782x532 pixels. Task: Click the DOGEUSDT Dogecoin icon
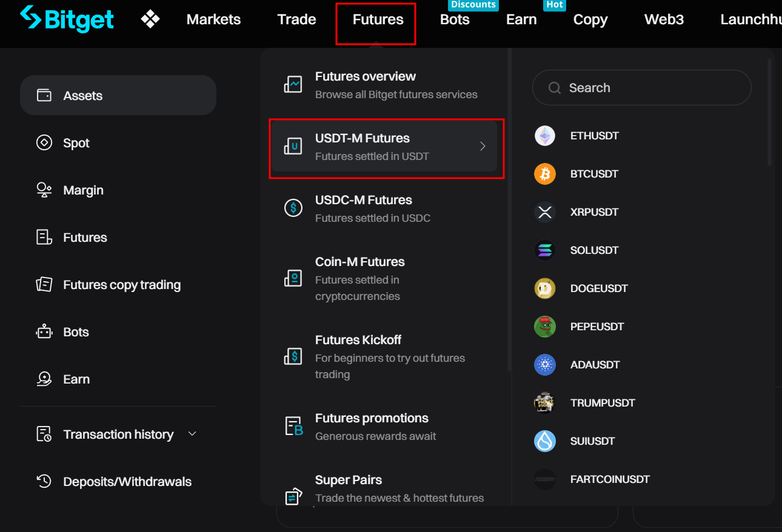coord(545,288)
